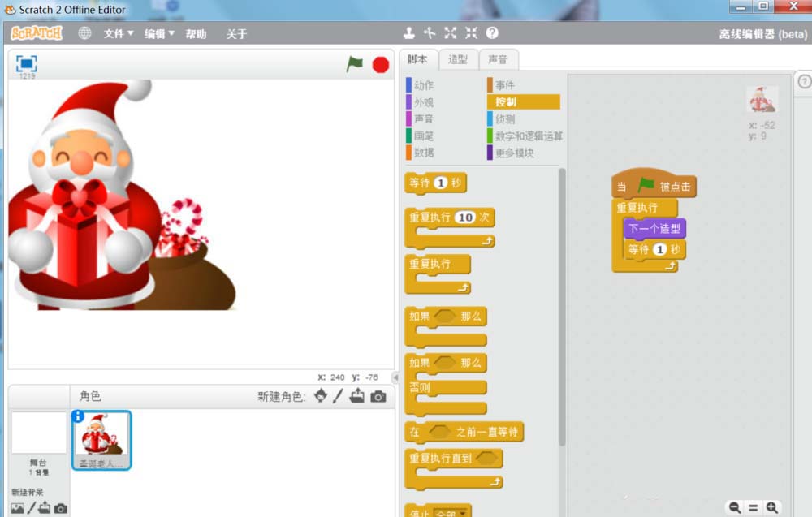The height and width of the screenshot is (517, 812).
Task: Reset scripts area zoom
Action: 754,508
